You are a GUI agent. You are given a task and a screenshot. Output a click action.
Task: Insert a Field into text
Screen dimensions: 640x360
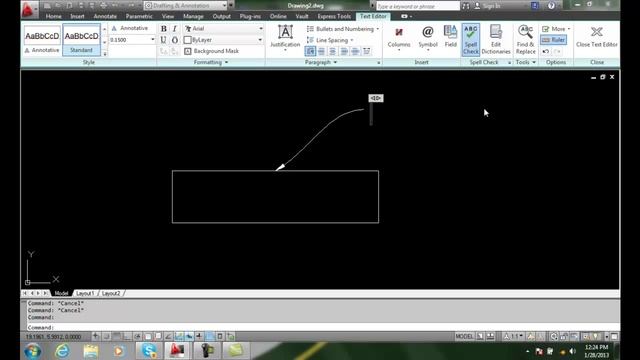click(x=450, y=37)
